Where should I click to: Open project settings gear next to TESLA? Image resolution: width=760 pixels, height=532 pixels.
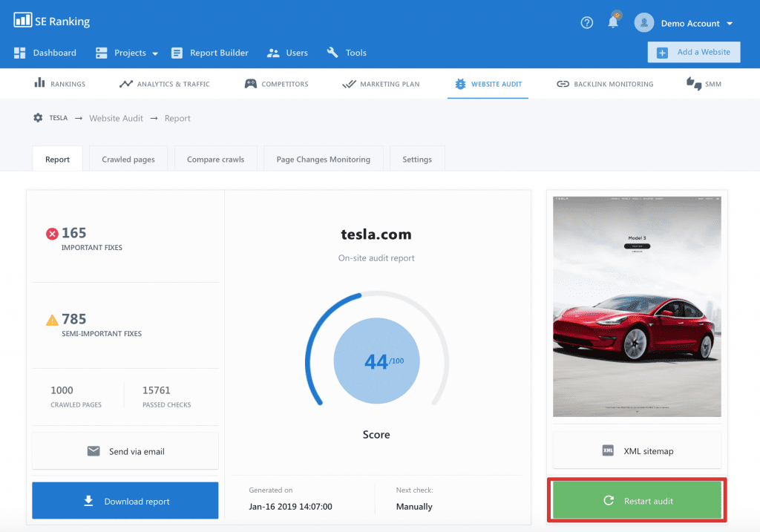coord(37,118)
